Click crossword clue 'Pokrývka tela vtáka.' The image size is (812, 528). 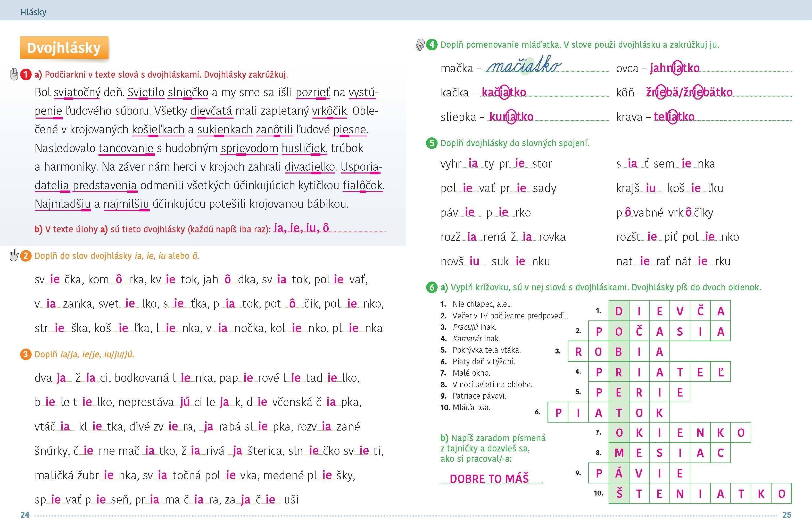pyautogui.click(x=486, y=350)
